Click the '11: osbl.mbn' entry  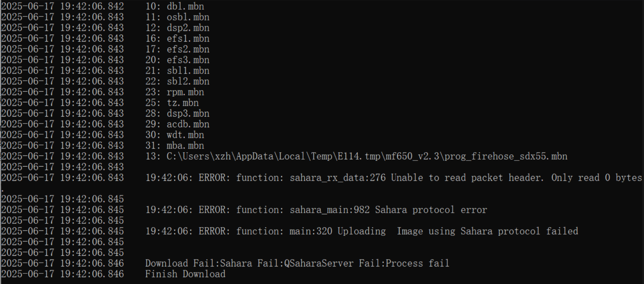click(x=177, y=17)
